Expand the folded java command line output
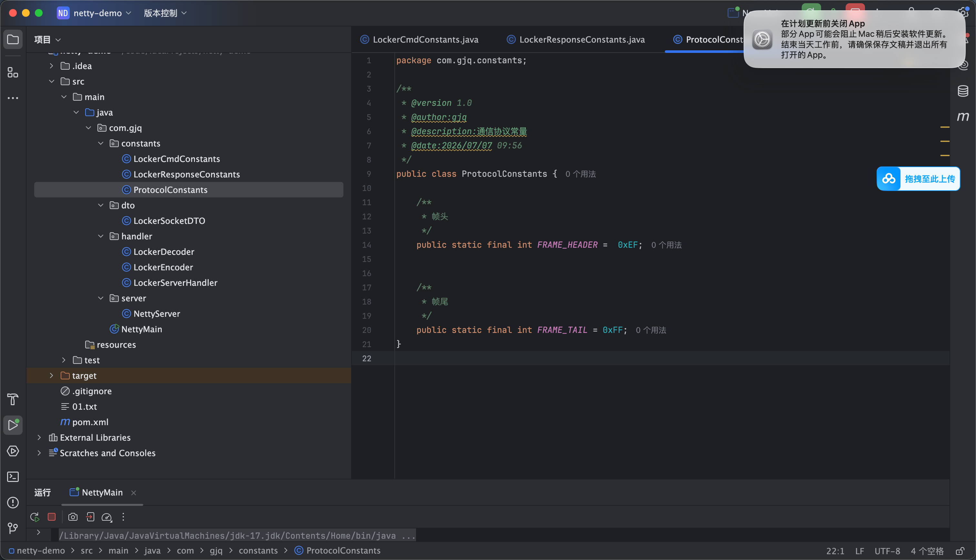This screenshot has height=560, width=976. pyautogui.click(x=38, y=533)
